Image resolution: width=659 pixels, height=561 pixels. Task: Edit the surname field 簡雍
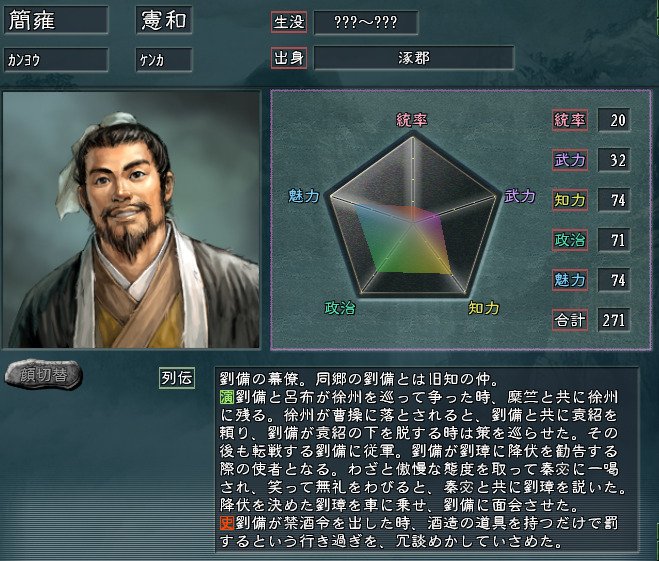[56, 20]
